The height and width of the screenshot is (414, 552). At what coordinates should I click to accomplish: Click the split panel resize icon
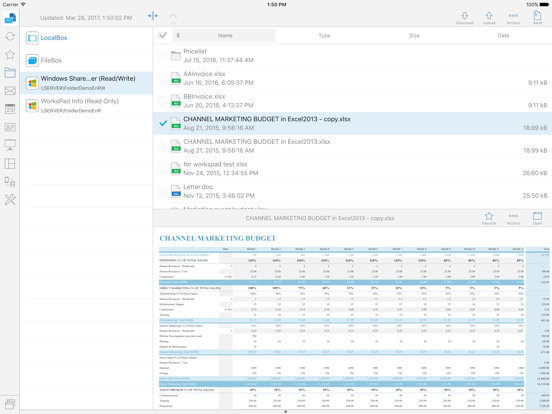[x=153, y=16]
